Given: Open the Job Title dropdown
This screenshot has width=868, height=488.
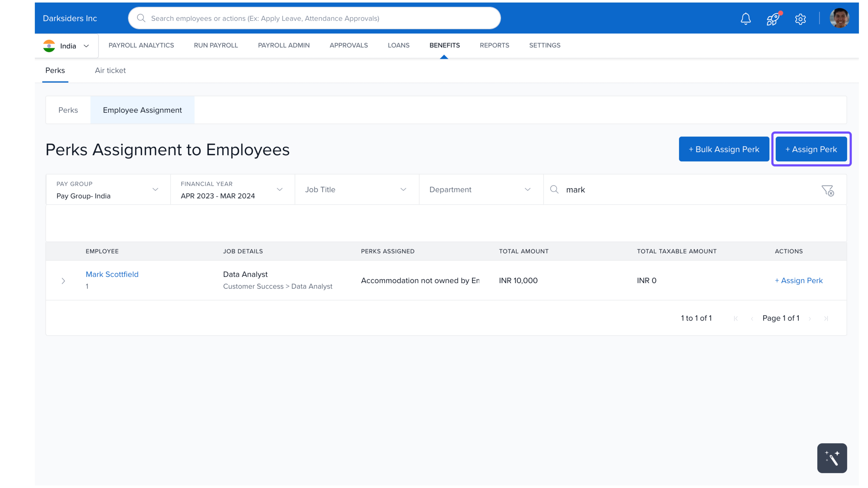Looking at the screenshot, I should (356, 190).
